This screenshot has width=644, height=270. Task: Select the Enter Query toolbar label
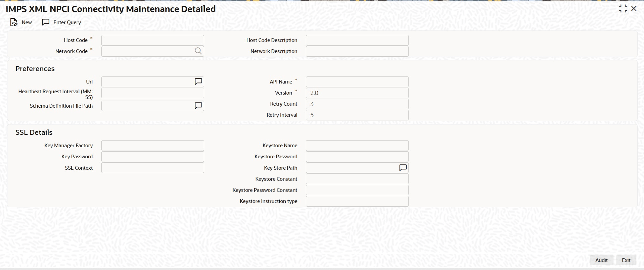pos(67,22)
